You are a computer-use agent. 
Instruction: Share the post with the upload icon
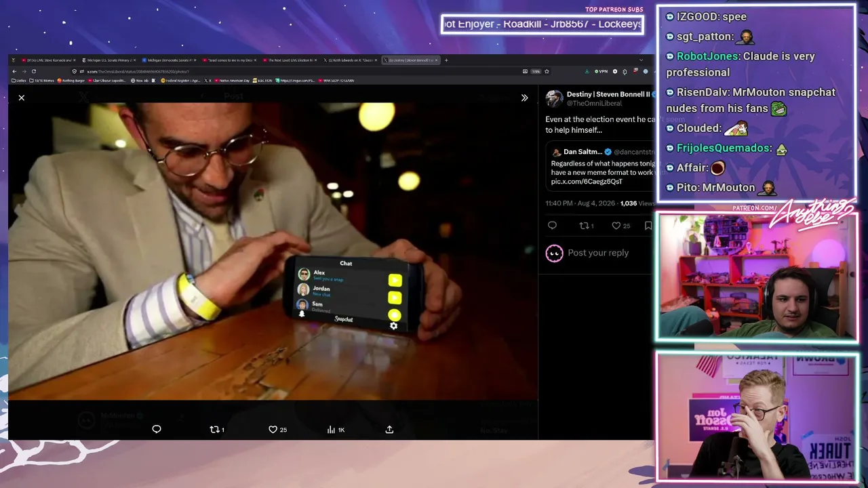[x=389, y=429]
